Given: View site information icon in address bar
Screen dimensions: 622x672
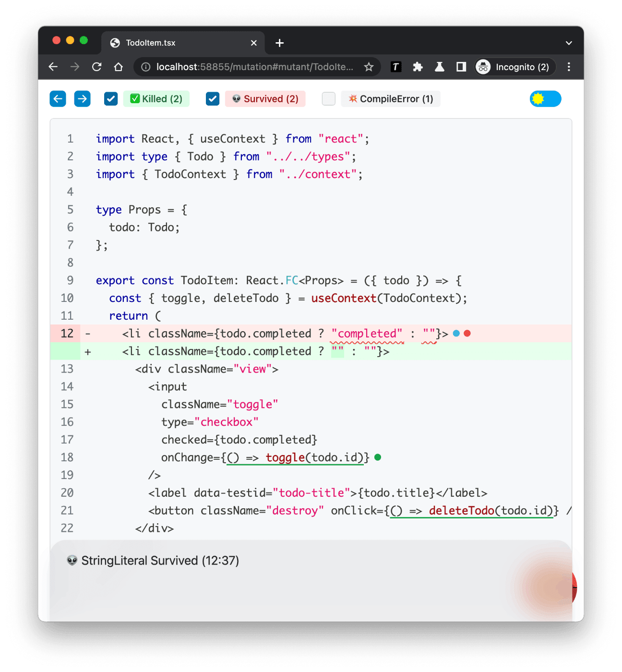Looking at the screenshot, I should pyautogui.click(x=146, y=67).
